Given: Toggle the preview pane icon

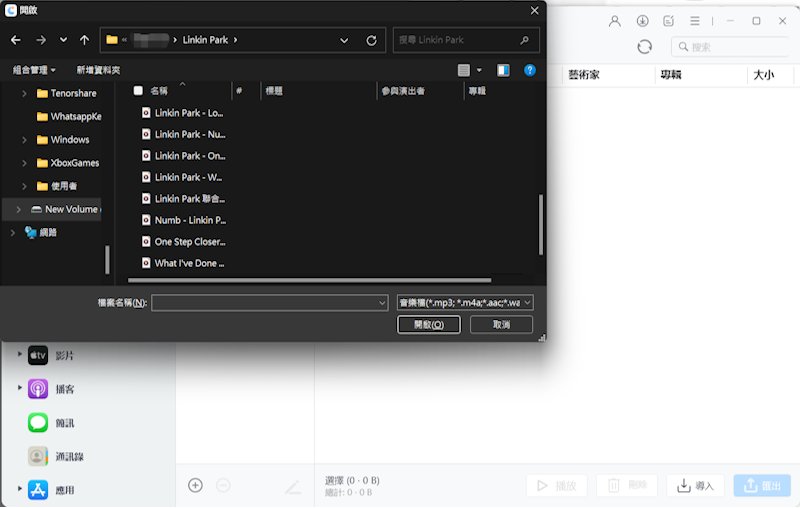Looking at the screenshot, I should pyautogui.click(x=503, y=70).
